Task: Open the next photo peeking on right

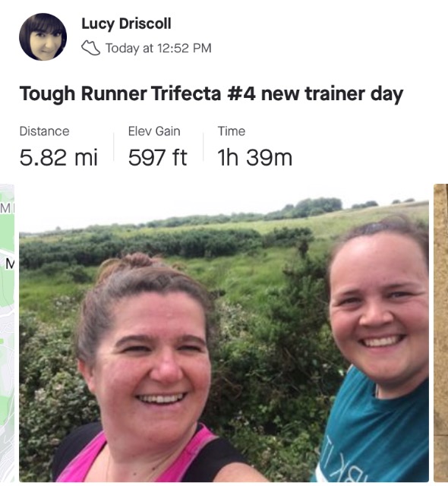Action: [441, 333]
